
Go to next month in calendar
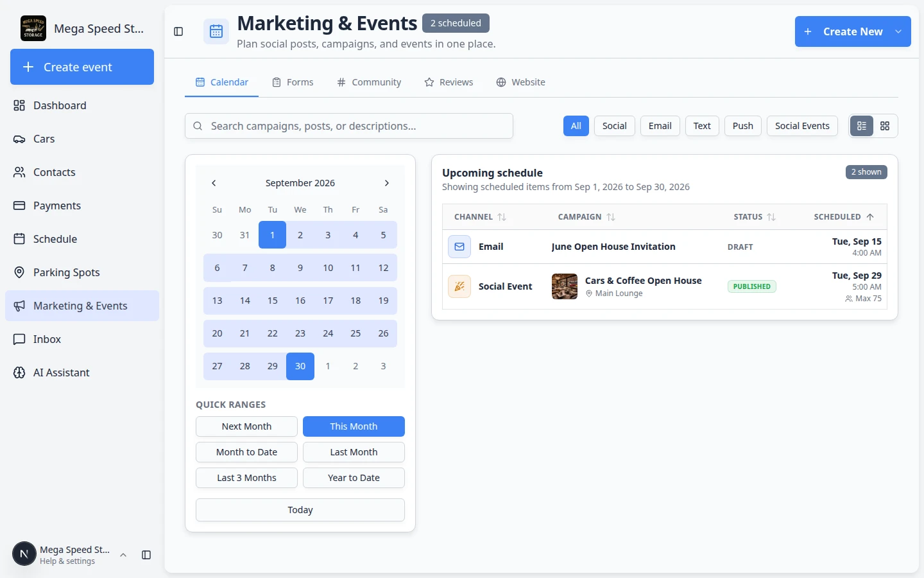pos(386,183)
